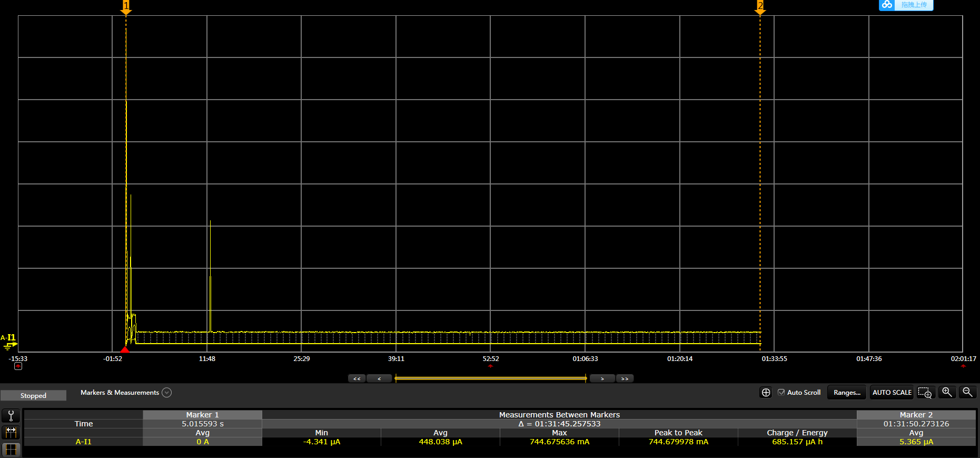This screenshot has height=458, width=980.
Task: Click the Min value -4.341 µA
Action: 321,442
